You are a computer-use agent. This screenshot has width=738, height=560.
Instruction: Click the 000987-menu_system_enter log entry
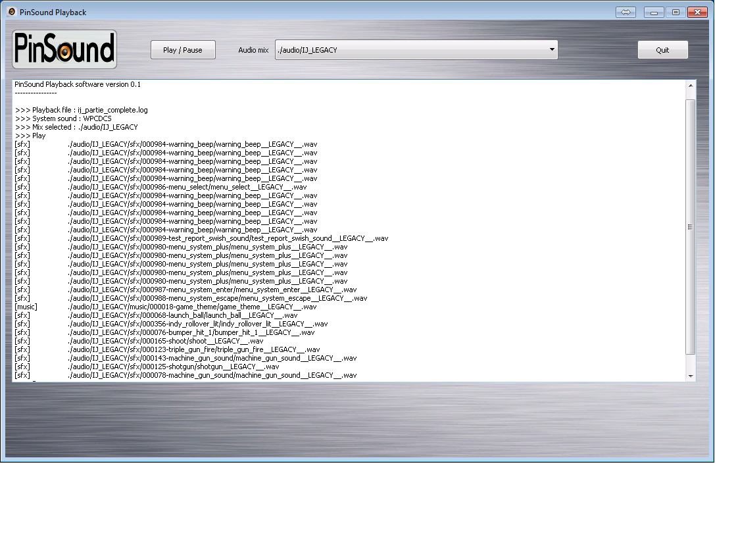coord(185,290)
